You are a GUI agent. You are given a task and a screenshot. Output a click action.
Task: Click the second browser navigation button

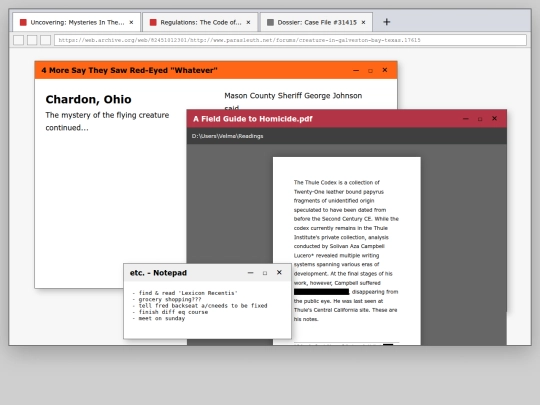point(32,40)
